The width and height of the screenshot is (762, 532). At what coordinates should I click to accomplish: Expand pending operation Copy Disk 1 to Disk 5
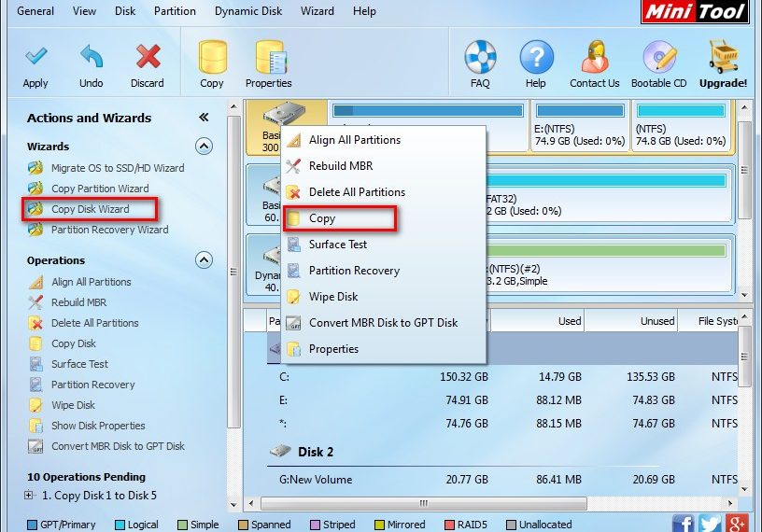(x=29, y=495)
